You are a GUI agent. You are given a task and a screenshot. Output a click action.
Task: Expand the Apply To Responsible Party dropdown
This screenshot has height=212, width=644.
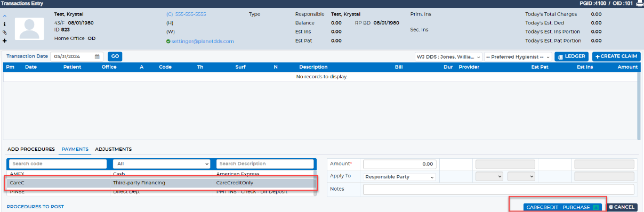(399, 176)
